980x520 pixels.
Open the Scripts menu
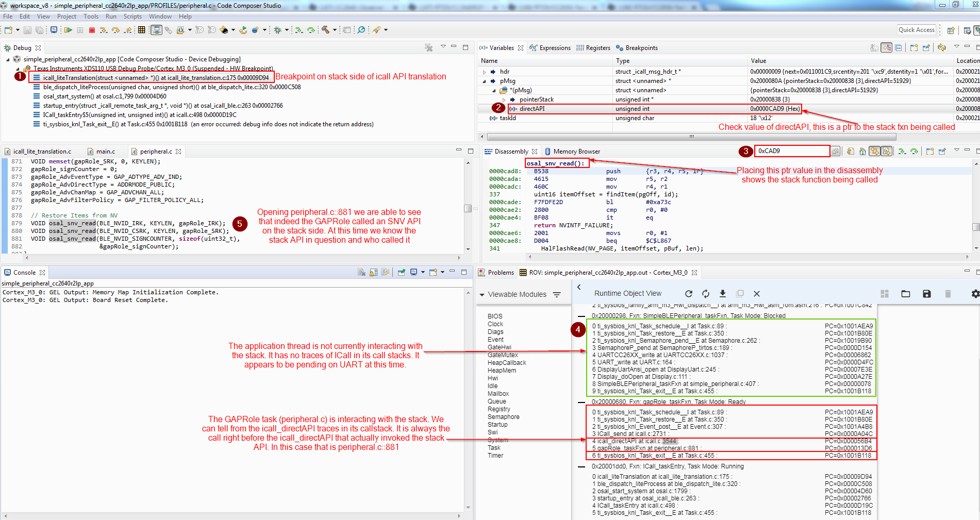[x=132, y=16]
